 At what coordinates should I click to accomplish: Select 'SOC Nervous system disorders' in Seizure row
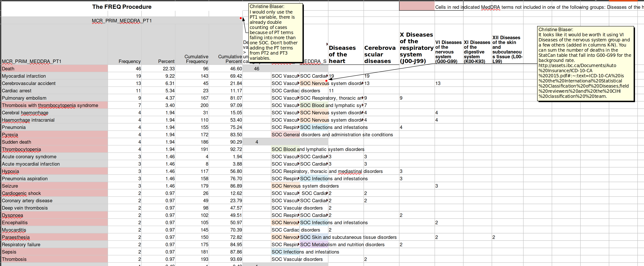point(305,186)
